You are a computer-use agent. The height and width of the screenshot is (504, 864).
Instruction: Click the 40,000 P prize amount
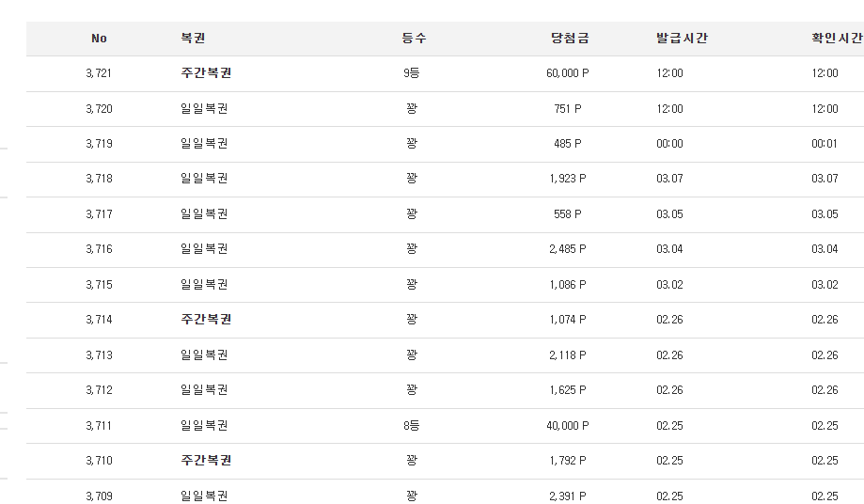tap(568, 426)
